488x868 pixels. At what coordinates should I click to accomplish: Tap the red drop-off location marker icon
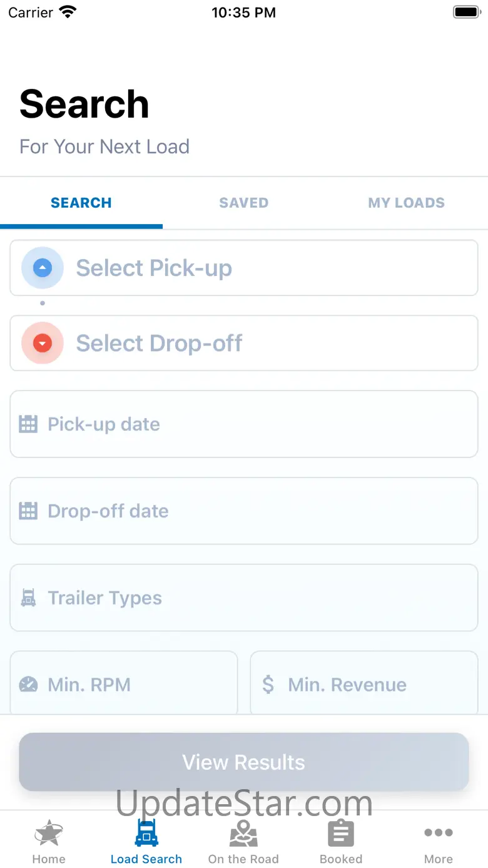[x=43, y=343]
